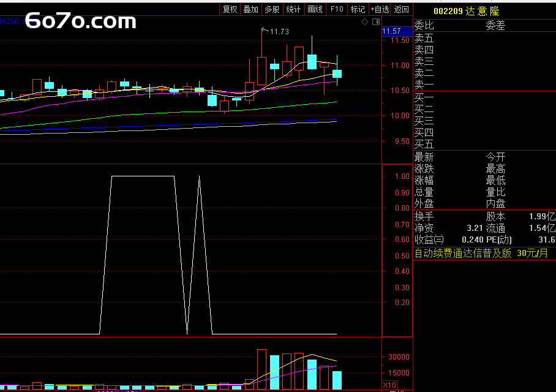Click the 返回 back button

[402, 10]
